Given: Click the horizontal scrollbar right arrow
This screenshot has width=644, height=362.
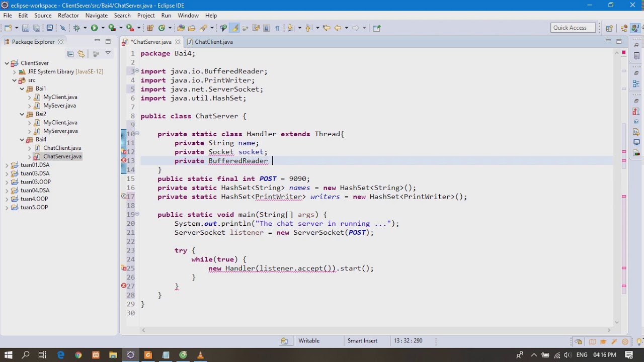Looking at the screenshot, I should (609, 330).
